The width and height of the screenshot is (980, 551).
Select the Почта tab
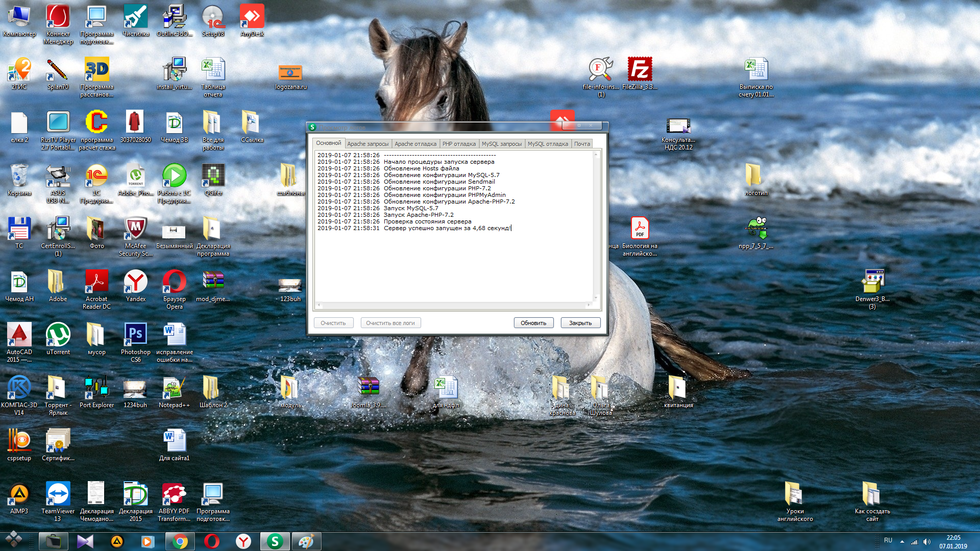tap(582, 144)
